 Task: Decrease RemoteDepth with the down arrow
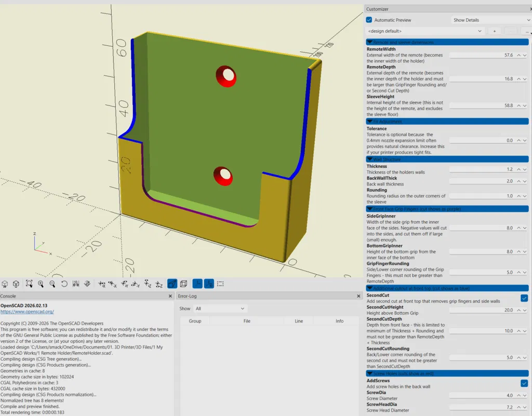(x=525, y=78)
